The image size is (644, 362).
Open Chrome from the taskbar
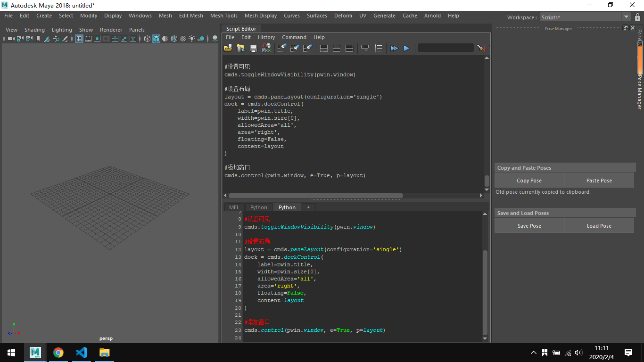tap(58, 353)
